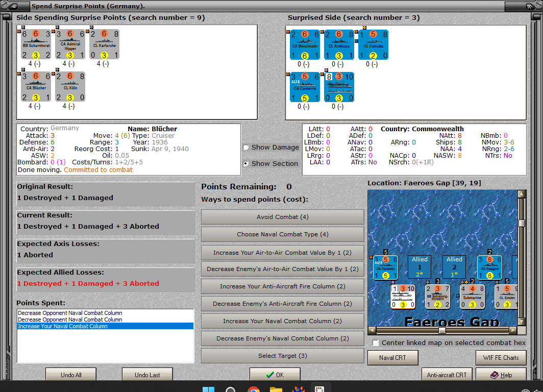Click Undo Last button
This screenshot has height=392, width=543.
pos(147,375)
